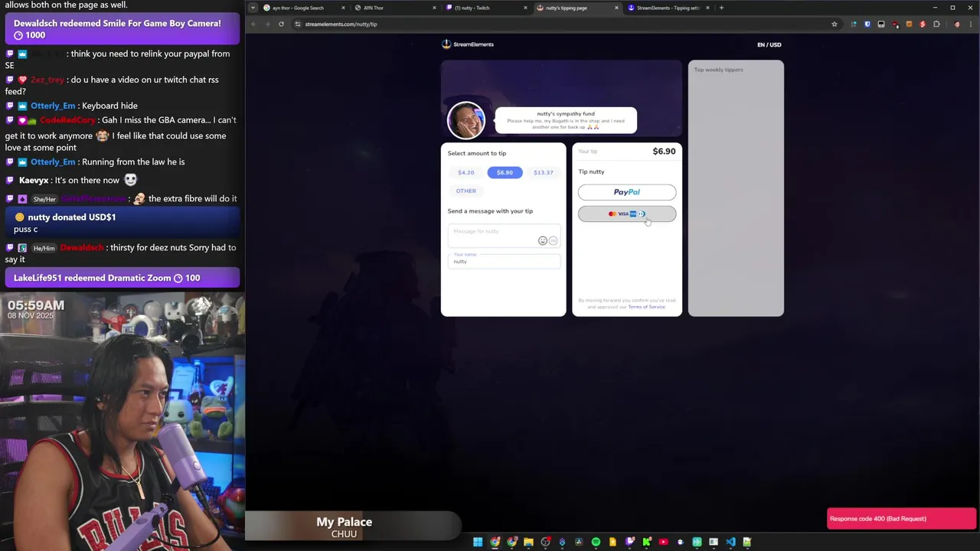
Task: Open the tab search dropdown arrow
Action: pos(253,8)
